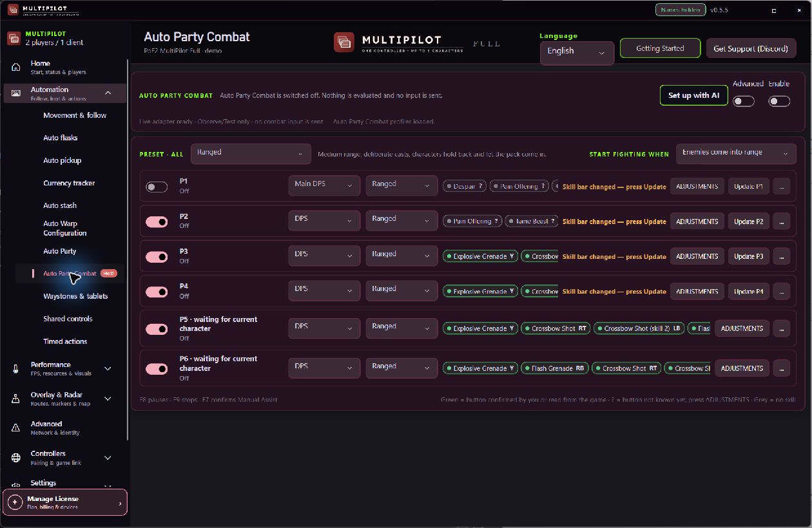Click the Manage License sparkle icon
Image resolution: width=812 pixels, height=528 pixels.
[15, 502]
